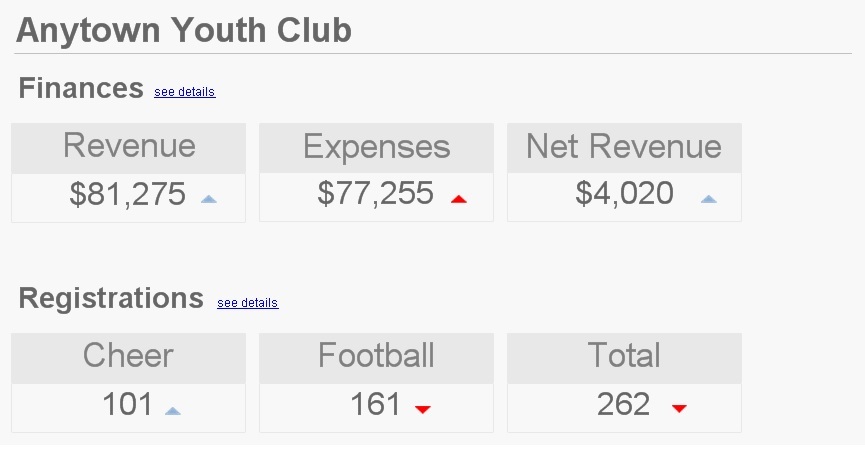
Task: Select the Revenue tile header
Action: coord(129,147)
